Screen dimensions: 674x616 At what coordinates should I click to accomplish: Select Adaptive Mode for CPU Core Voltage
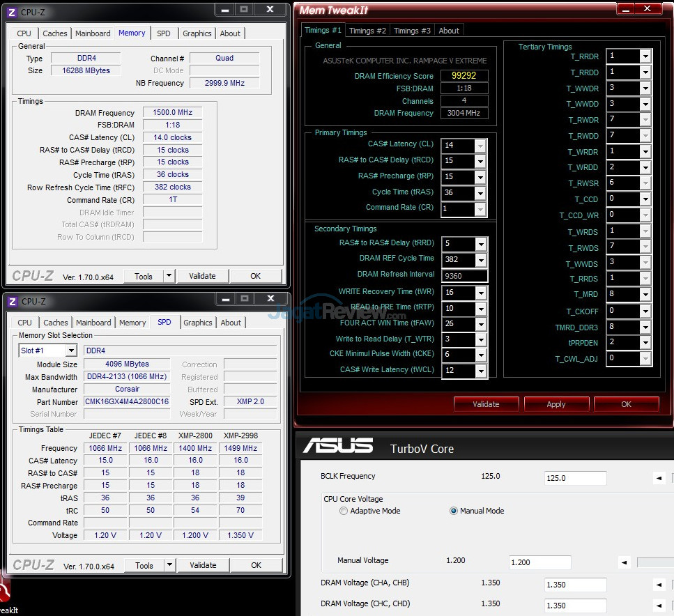click(x=343, y=511)
